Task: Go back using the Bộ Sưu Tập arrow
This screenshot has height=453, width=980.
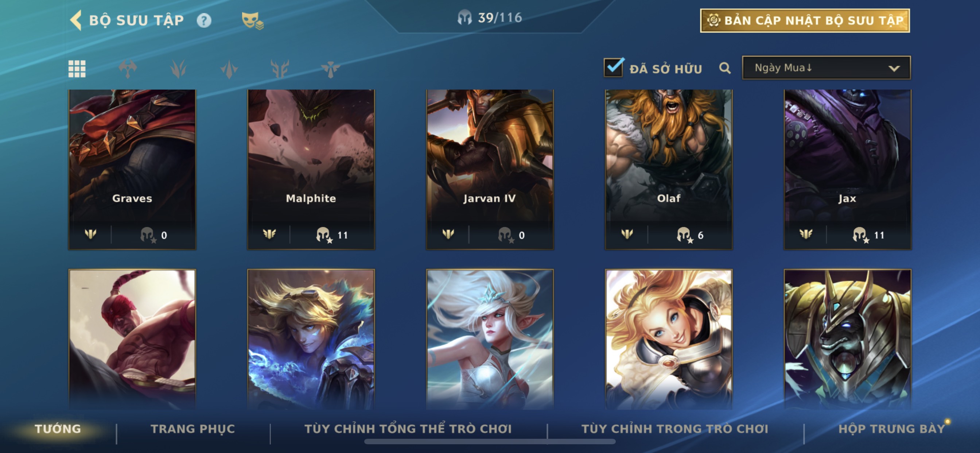Action: click(76, 20)
